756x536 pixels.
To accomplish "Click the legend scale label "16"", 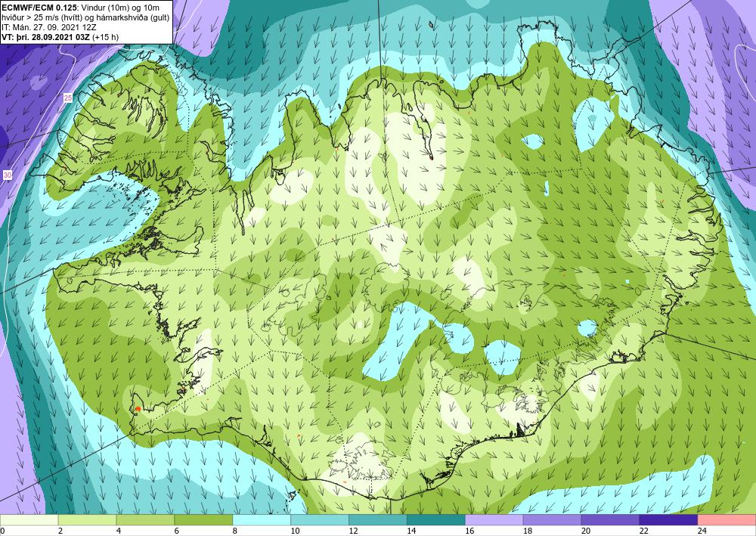I will tap(469, 531).
